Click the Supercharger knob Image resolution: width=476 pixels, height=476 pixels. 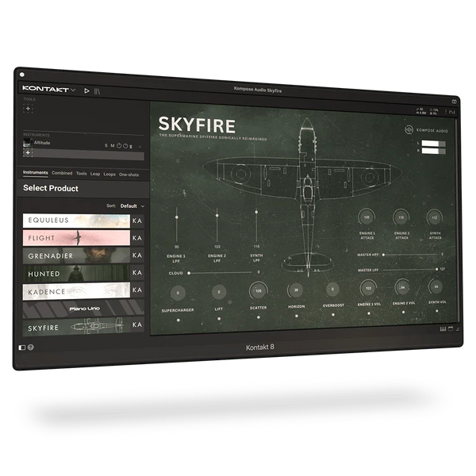coord(178,293)
